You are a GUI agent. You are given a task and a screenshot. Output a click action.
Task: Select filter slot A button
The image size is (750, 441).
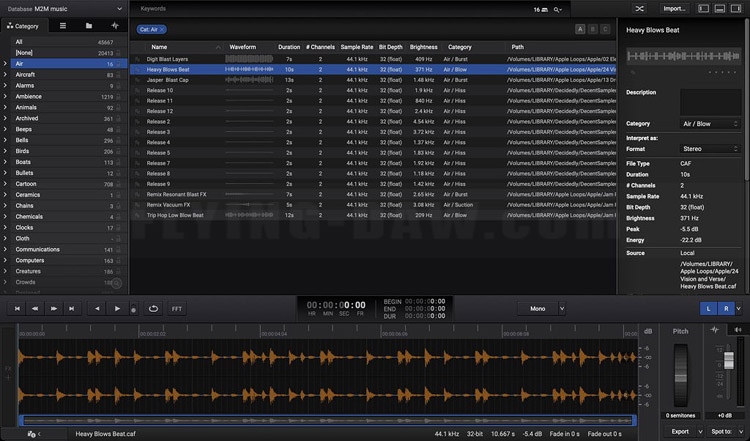[580, 30]
